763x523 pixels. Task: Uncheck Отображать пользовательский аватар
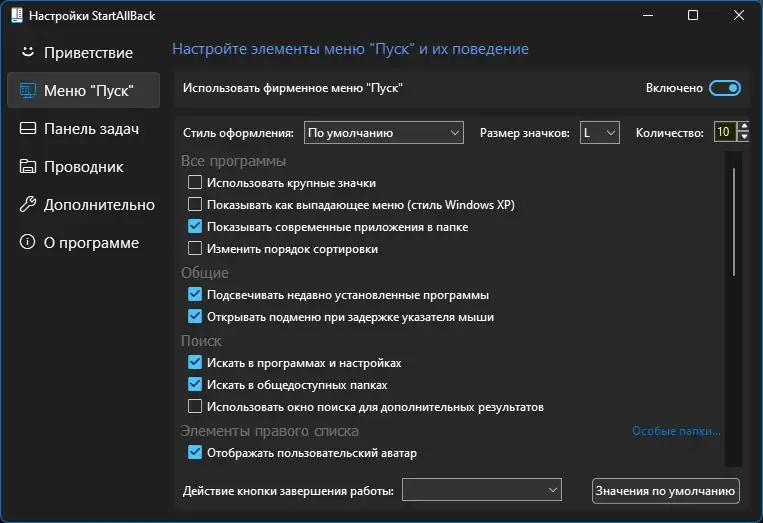[x=195, y=452]
